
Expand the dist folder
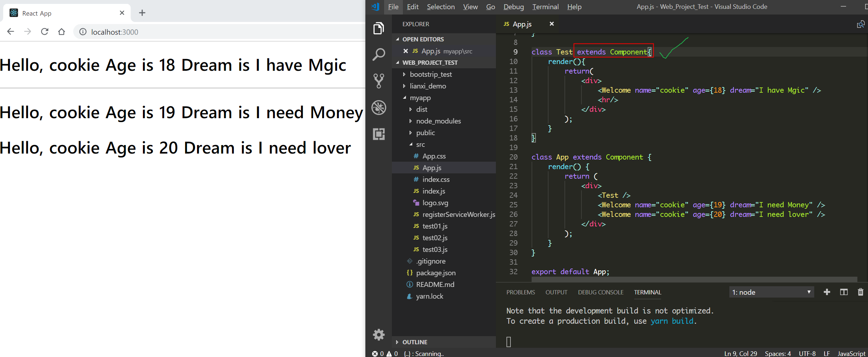[x=444, y=109]
